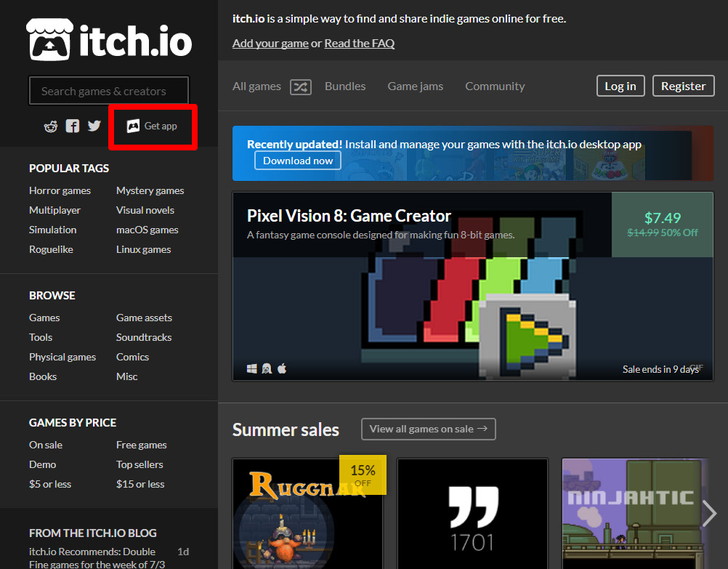Screen dimensions: 728x569
Task: Click the $7.49 price box
Action: point(662,224)
